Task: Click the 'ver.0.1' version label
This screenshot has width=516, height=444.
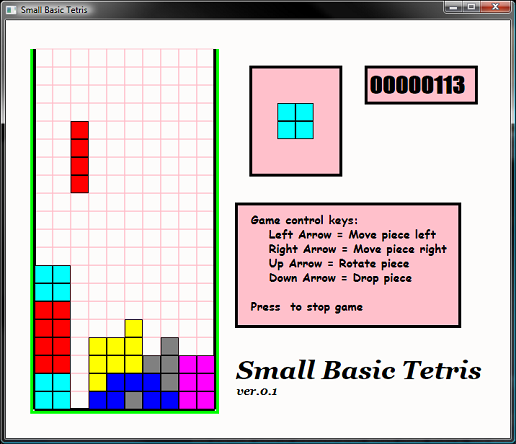Action: pos(257,391)
